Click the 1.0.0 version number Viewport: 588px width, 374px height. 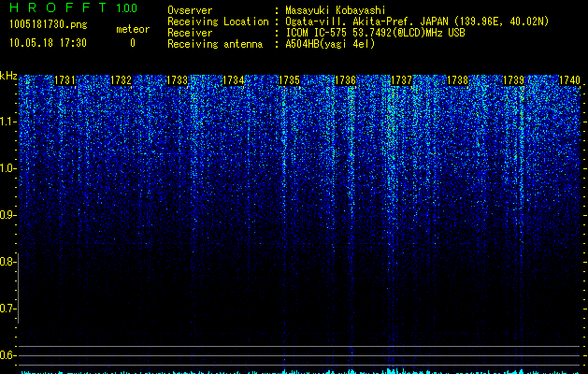126,8
